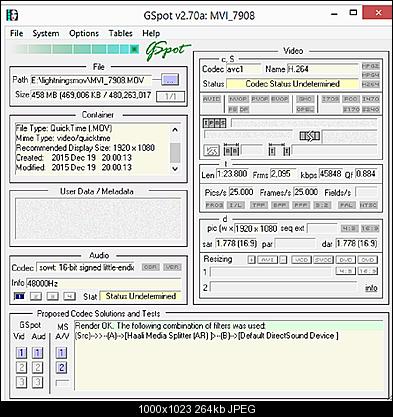This screenshot has width=393, height=417.
Task: Click the browse '...' button beside Path
Action: pos(170,80)
